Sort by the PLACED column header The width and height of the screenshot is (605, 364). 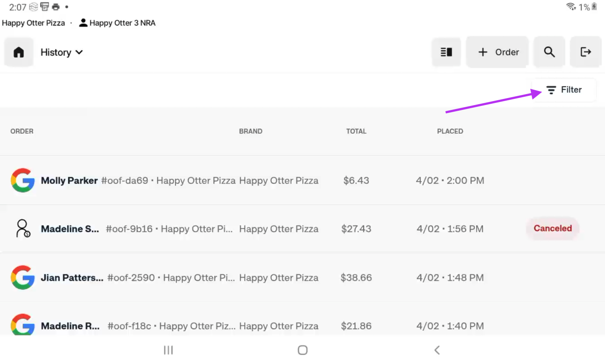pyautogui.click(x=450, y=131)
